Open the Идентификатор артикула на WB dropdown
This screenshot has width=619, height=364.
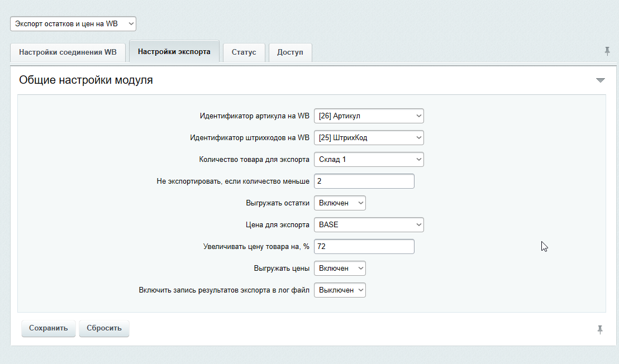point(369,116)
